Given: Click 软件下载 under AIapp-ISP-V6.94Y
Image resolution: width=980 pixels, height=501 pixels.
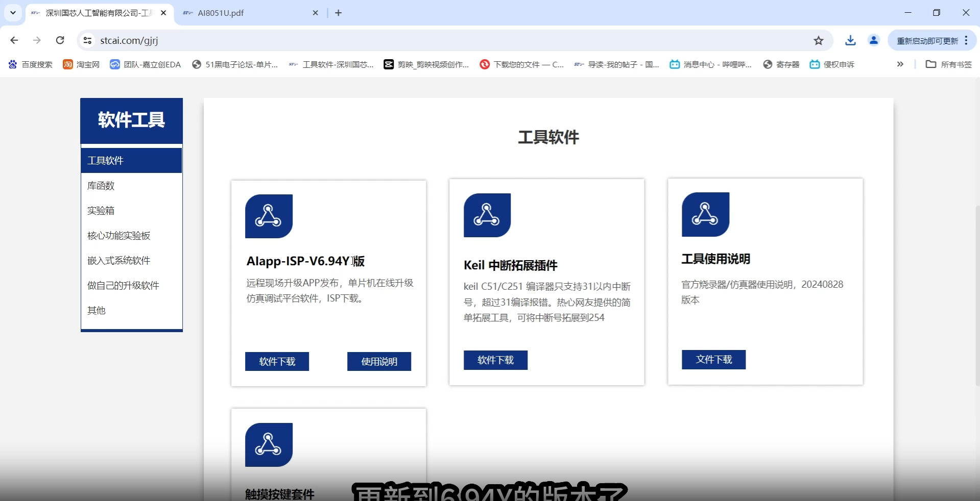Looking at the screenshot, I should [277, 361].
